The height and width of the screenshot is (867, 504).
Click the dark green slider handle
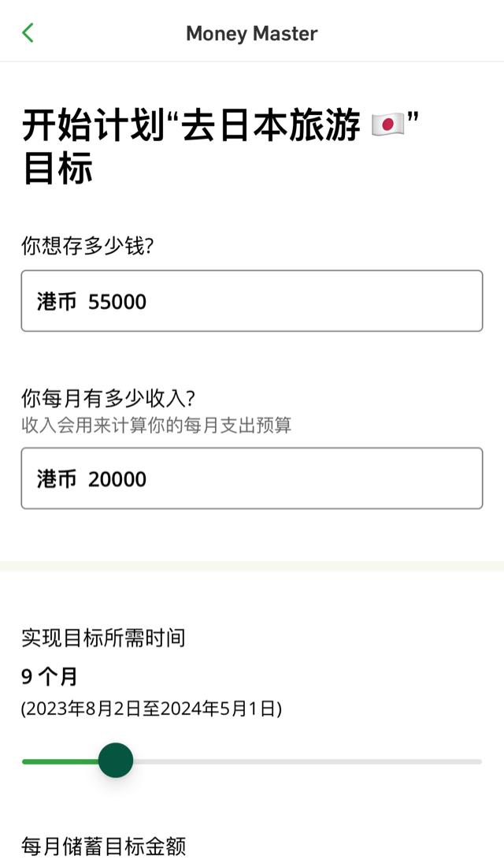tap(116, 761)
